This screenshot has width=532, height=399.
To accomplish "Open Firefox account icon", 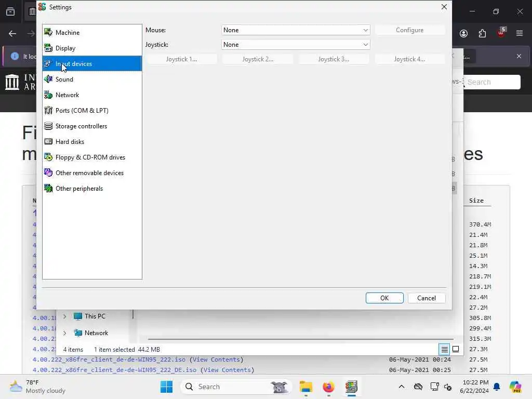I will tap(464, 33).
